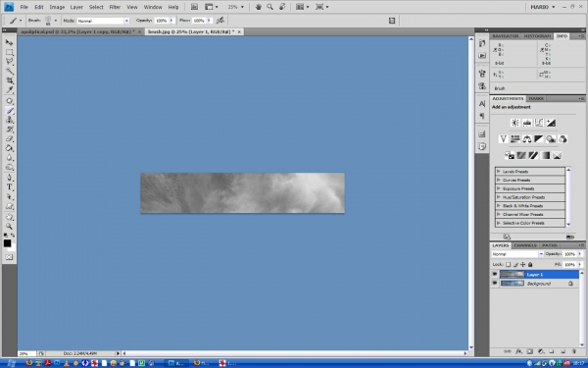The height and width of the screenshot is (368, 588).
Task: Toggle lock image pixels
Action: [516, 264]
